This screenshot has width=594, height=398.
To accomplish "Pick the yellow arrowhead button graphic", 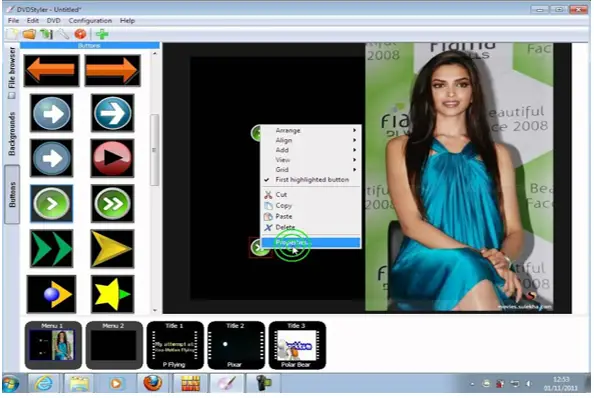I will click(x=113, y=249).
